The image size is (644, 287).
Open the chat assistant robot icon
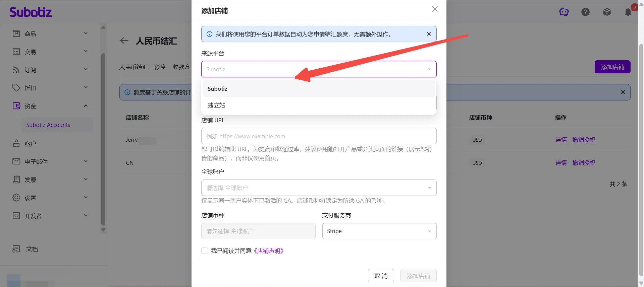[564, 12]
